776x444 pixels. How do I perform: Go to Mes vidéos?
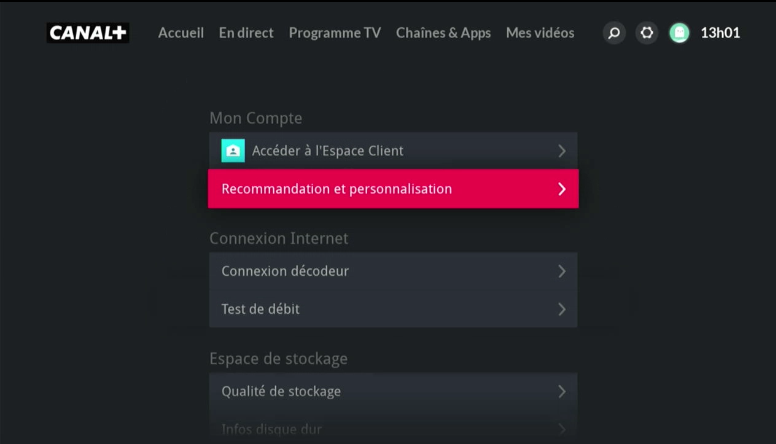(x=540, y=33)
